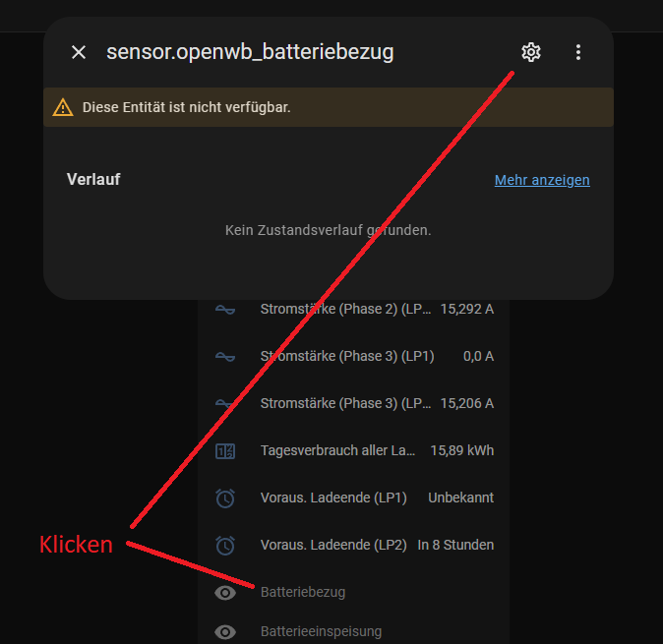Click the 15,292 A current value
663x644 pixels.
(467, 309)
